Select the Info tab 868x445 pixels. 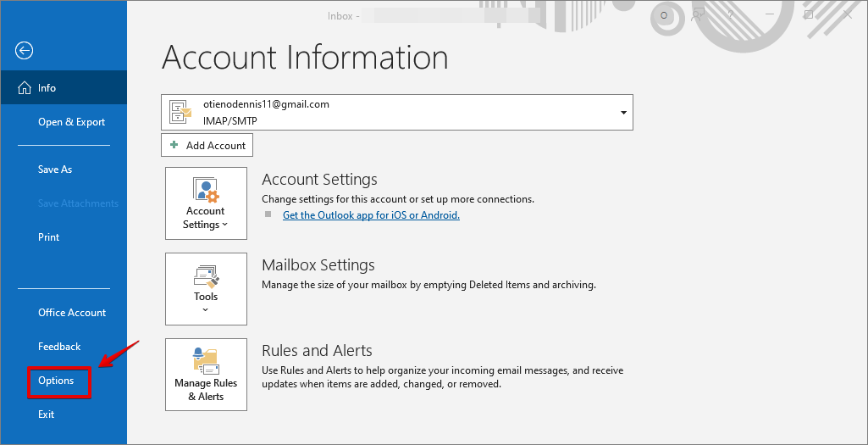[64, 87]
